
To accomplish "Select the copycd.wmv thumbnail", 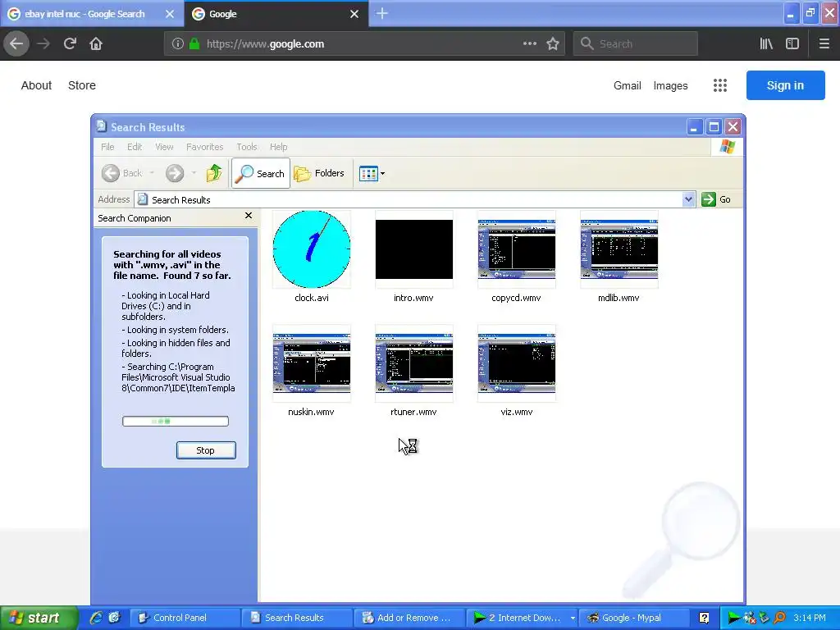I will point(517,249).
